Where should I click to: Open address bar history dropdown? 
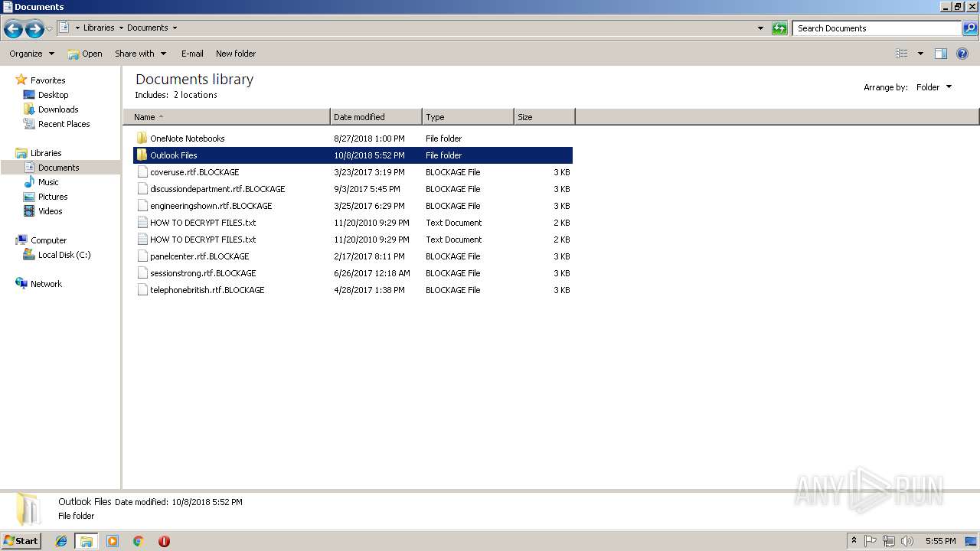click(760, 28)
